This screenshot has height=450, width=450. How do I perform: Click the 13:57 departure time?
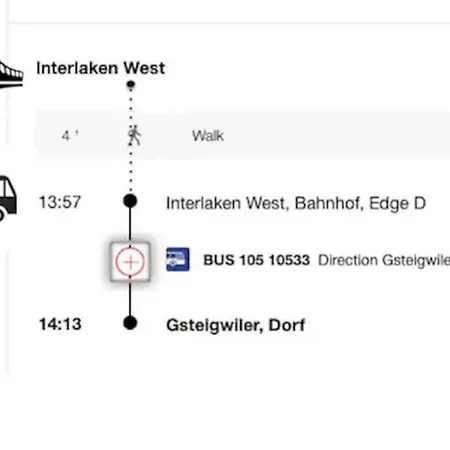coord(60,202)
